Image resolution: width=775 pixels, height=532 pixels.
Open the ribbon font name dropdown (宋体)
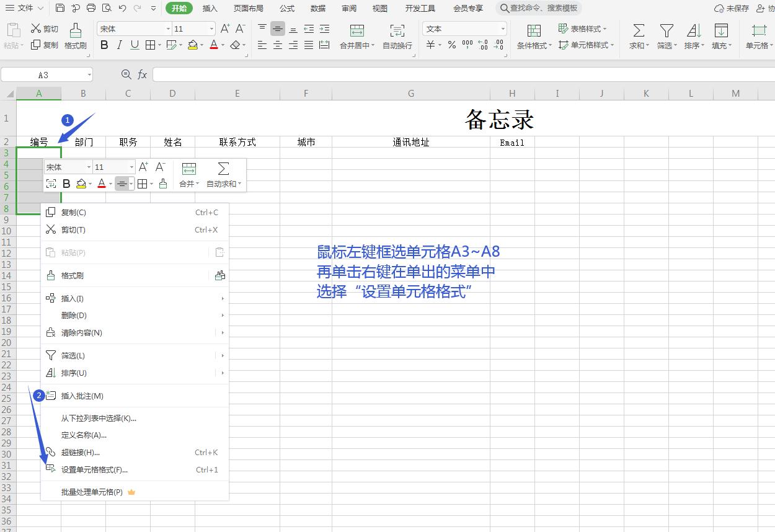168,29
